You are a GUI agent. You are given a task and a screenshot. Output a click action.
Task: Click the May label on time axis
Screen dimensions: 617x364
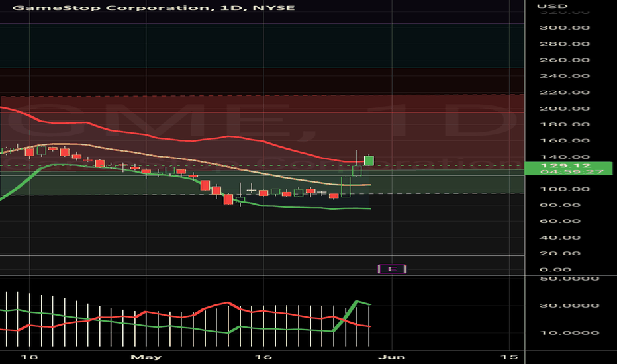146,357
